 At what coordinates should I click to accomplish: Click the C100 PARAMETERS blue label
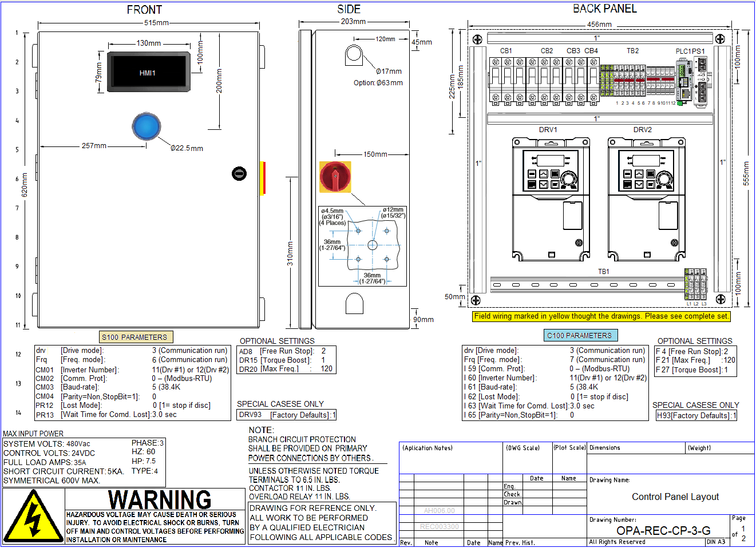click(x=580, y=335)
